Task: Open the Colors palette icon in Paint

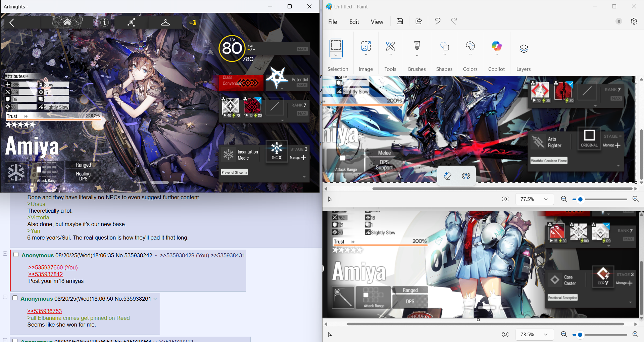Action: (x=470, y=46)
